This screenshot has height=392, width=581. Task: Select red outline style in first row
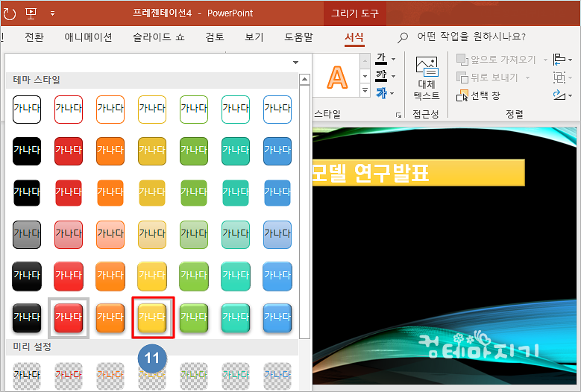69,110
